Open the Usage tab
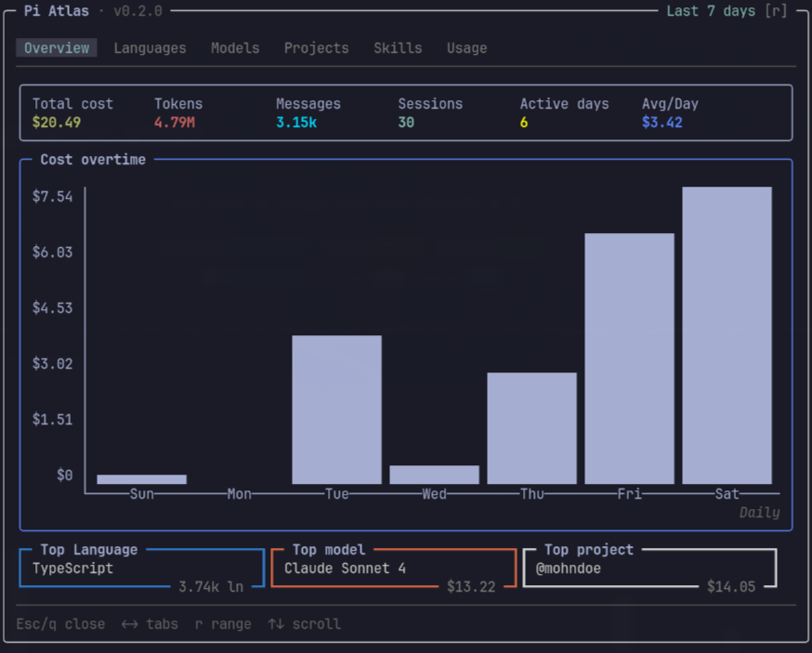Image resolution: width=812 pixels, height=653 pixels. [x=466, y=48]
